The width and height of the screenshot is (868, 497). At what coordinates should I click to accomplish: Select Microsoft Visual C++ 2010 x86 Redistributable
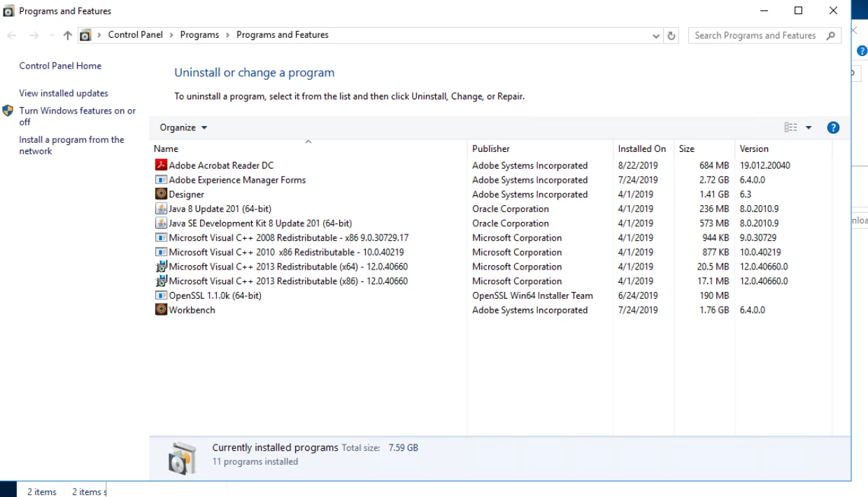pyautogui.click(x=286, y=252)
